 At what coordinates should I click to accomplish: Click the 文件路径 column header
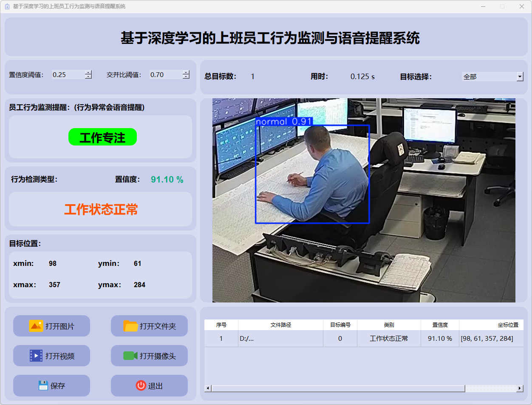(281, 325)
